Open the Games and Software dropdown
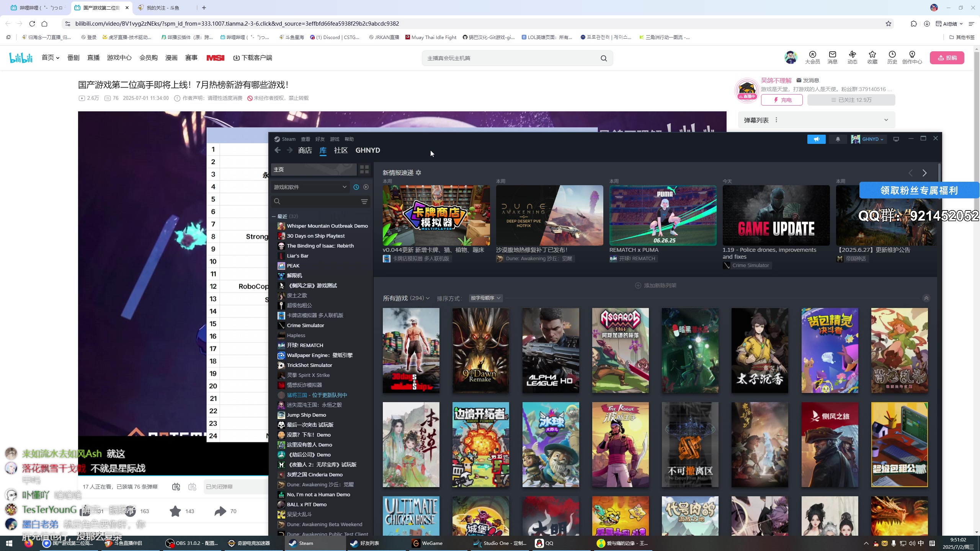Viewport: 980px width, 551px height. coord(310,187)
